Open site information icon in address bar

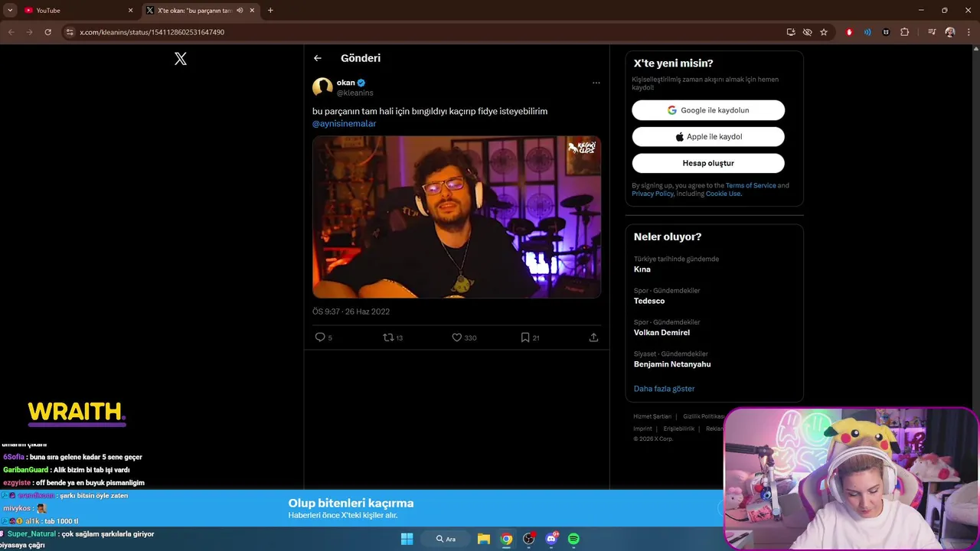pyautogui.click(x=69, y=32)
